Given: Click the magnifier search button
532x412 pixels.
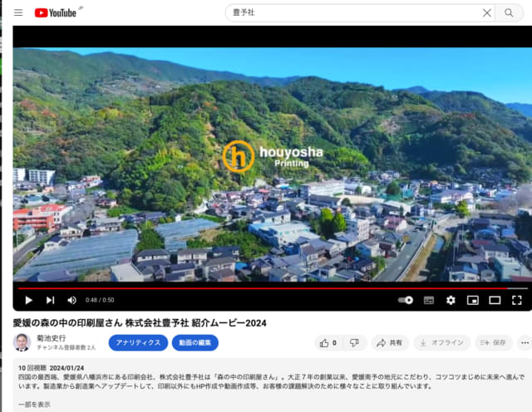Looking at the screenshot, I should [509, 13].
